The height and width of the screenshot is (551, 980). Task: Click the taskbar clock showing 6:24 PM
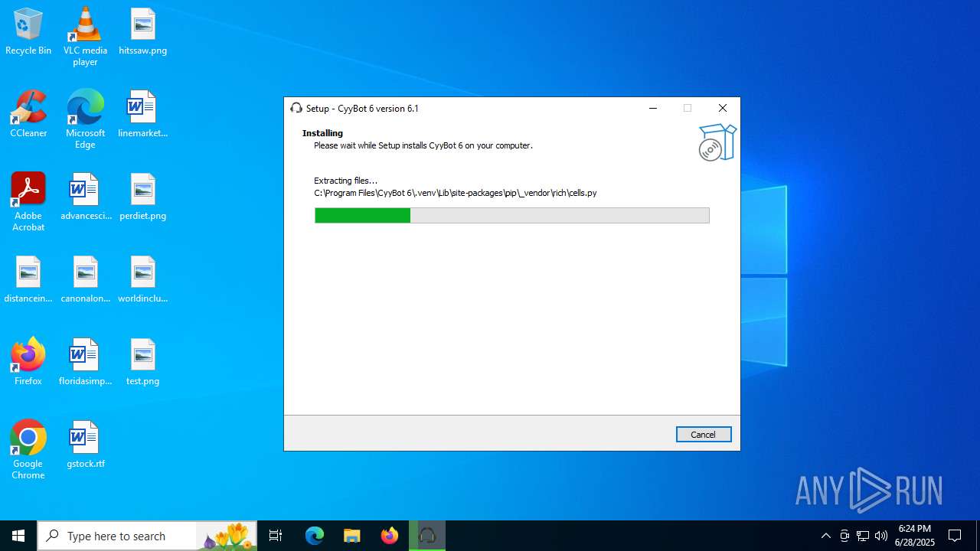tap(915, 536)
